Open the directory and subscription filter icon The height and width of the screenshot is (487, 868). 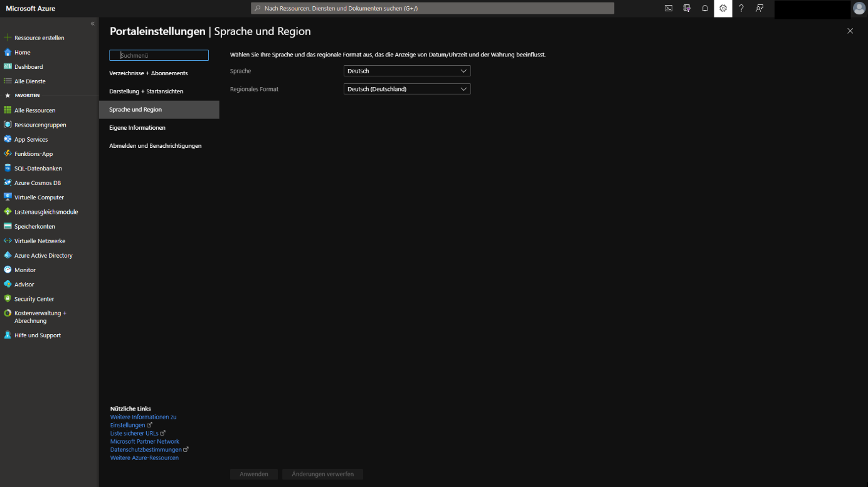tap(687, 8)
